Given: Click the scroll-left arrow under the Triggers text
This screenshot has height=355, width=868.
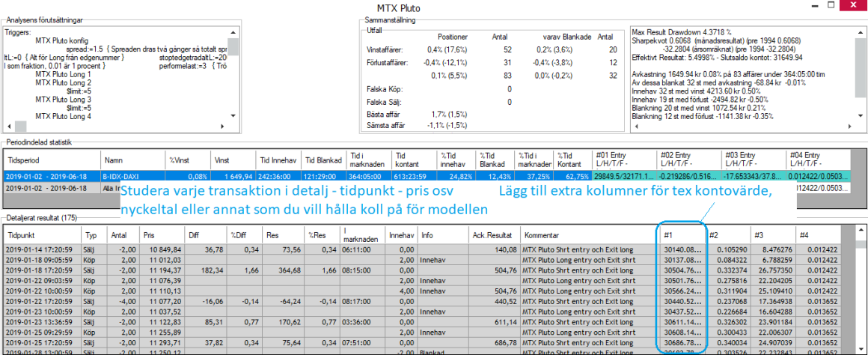Looking at the screenshot, I should [x=9, y=126].
